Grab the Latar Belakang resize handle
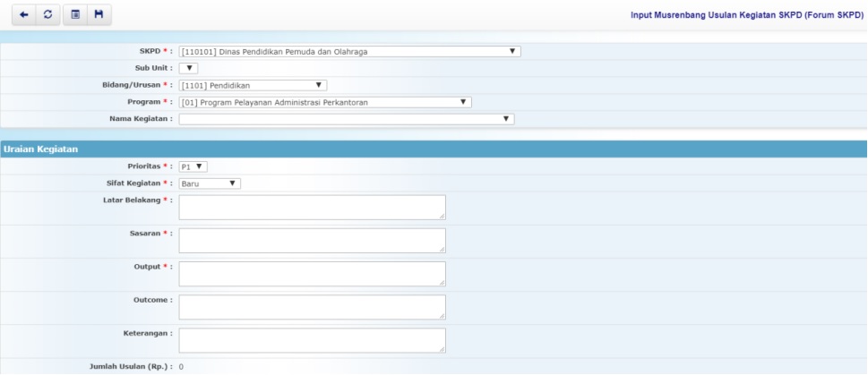 442,216
